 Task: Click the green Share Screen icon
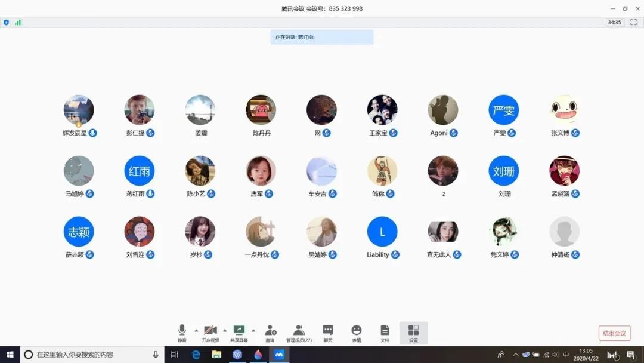239,330
